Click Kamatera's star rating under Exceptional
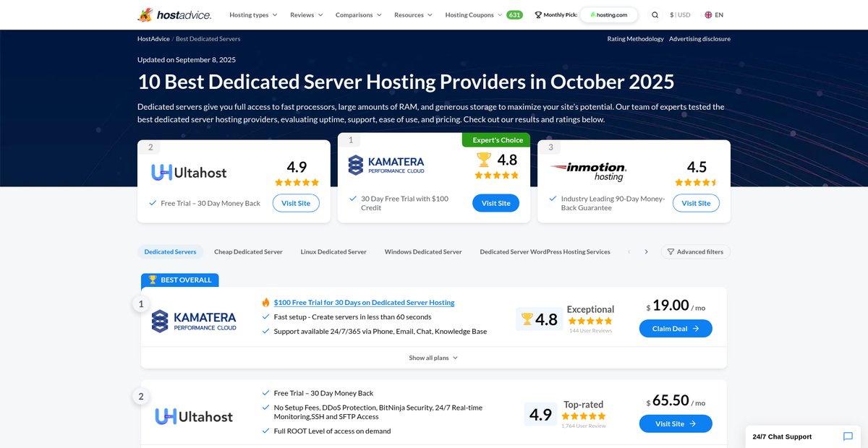Viewport: 868px width, 448px height. 591,321
